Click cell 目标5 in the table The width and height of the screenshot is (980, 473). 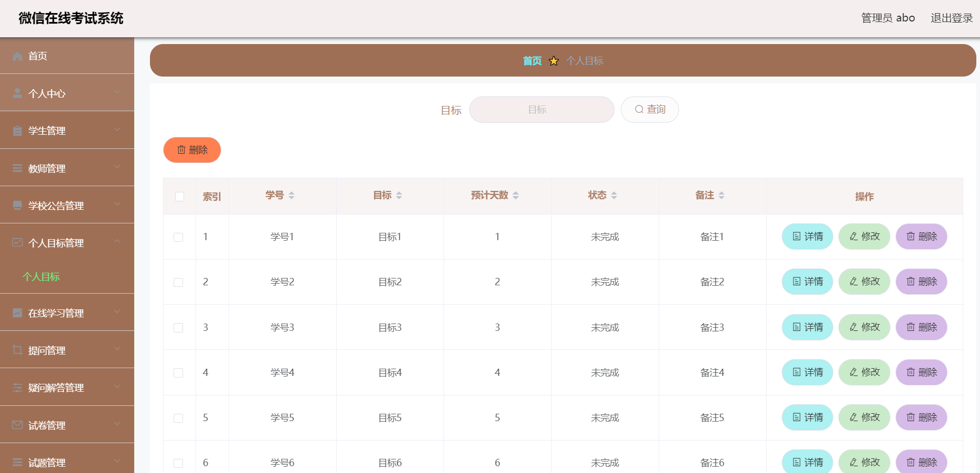390,418
